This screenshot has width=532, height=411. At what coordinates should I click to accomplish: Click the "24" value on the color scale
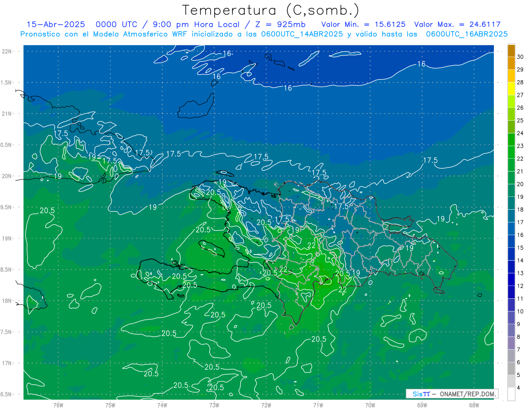coord(520,133)
